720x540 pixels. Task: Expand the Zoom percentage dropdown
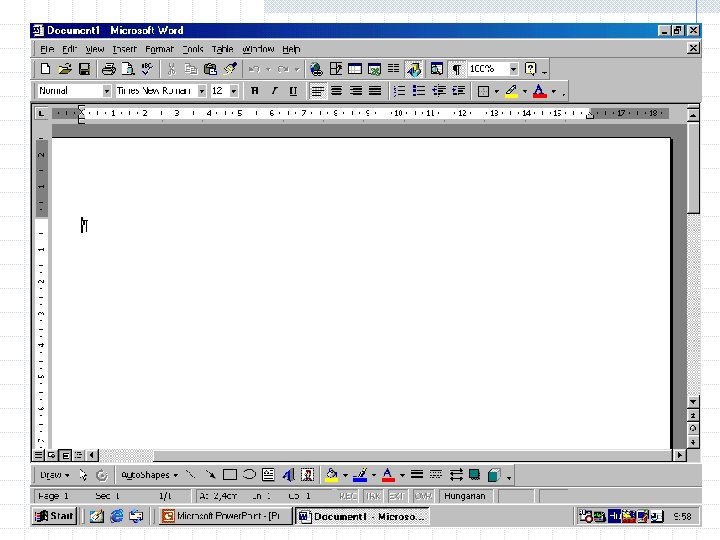pyautogui.click(x=513, y=69)
